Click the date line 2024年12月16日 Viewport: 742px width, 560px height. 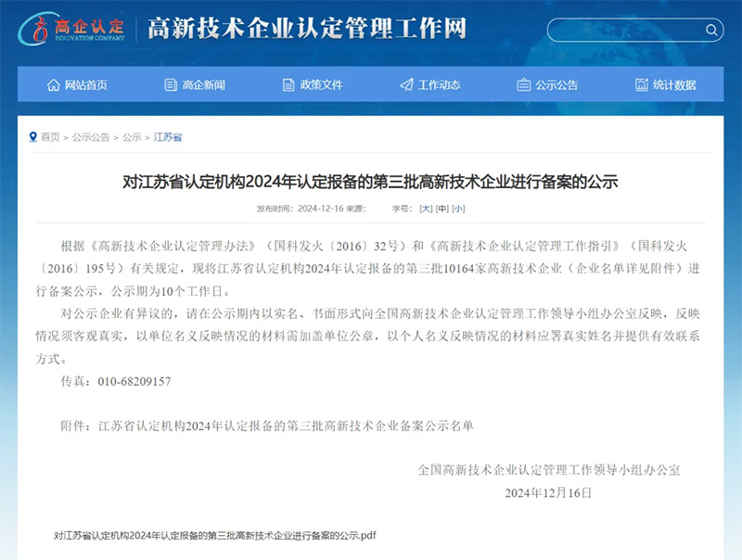(x=548, y=493)
